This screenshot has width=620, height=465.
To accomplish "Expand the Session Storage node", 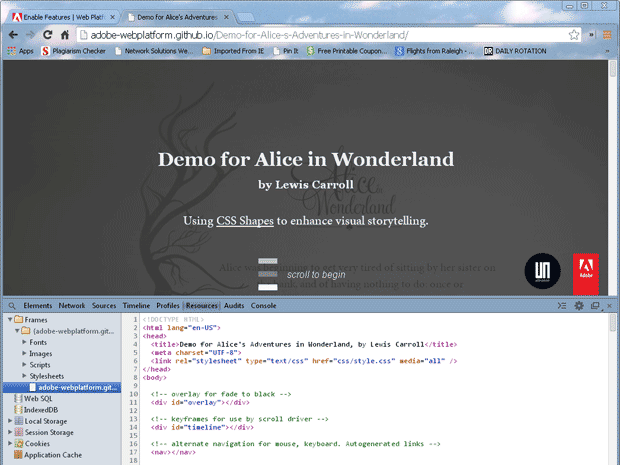I will tap(10, 432).
